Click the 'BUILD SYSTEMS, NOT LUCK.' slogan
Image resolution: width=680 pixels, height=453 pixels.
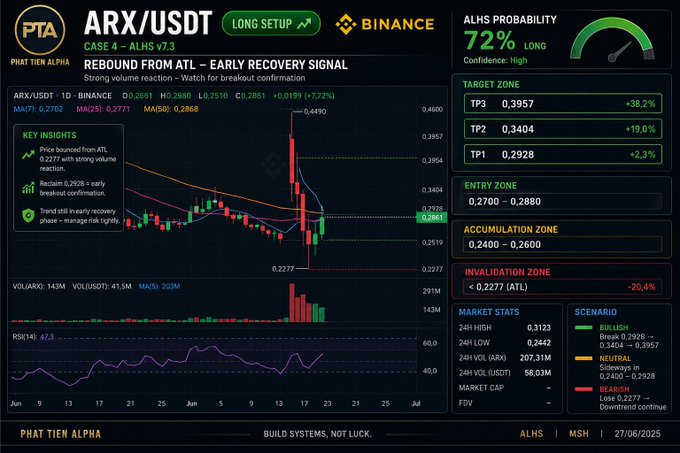(x=317, y=433)
